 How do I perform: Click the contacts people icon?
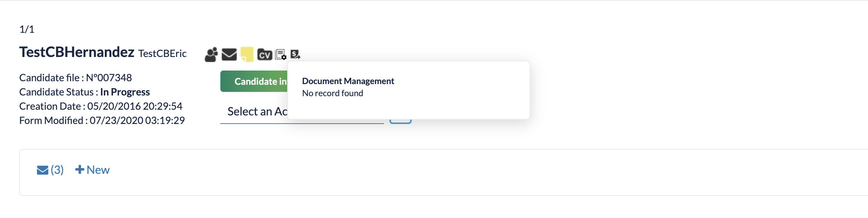point(211,54)
